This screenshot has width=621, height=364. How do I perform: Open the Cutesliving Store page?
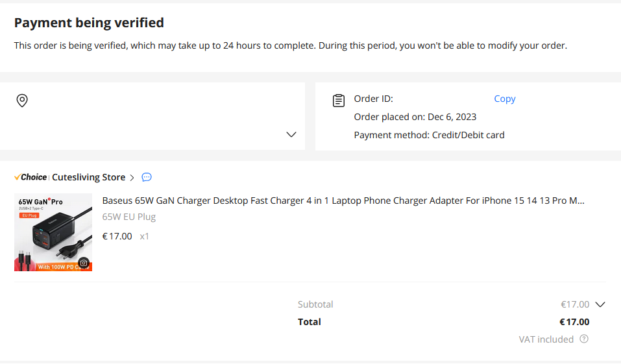[88, 177]
